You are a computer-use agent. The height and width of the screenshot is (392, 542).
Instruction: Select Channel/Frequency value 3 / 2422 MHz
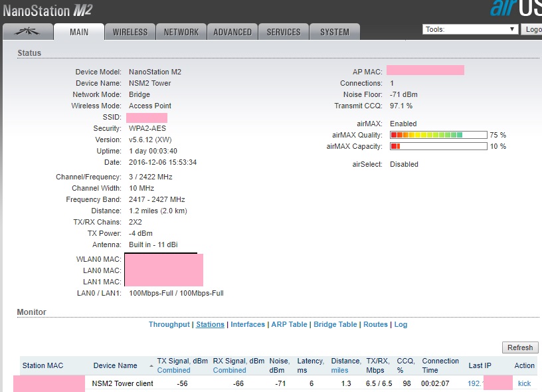[150, 177]
